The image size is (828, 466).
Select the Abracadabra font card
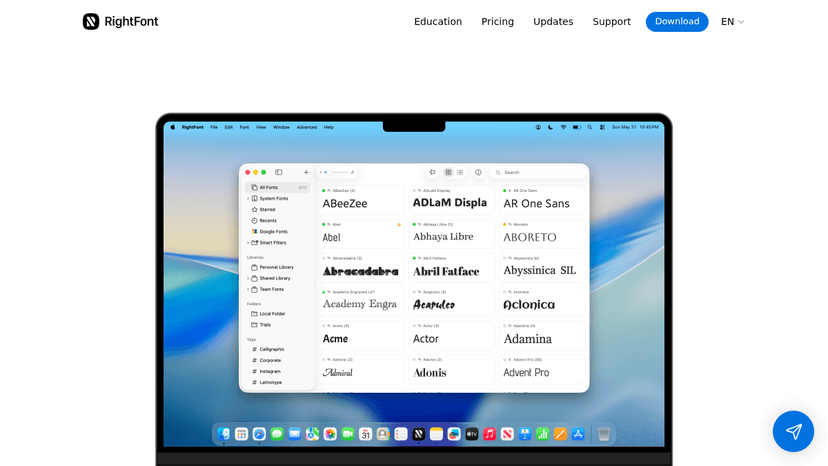pos(361,268)
